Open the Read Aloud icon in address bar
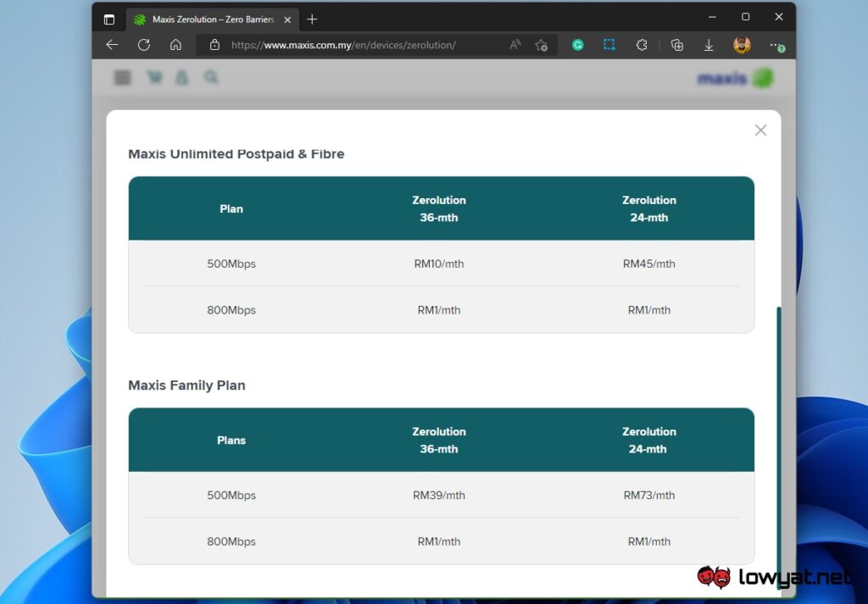Screen dimensions: 868x604 pos(515,45)
